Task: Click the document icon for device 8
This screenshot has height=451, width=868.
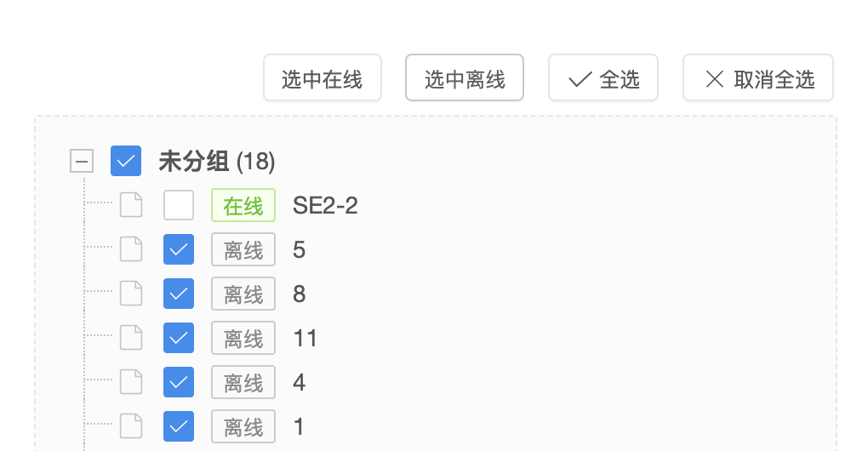Action: click(131, 294)
